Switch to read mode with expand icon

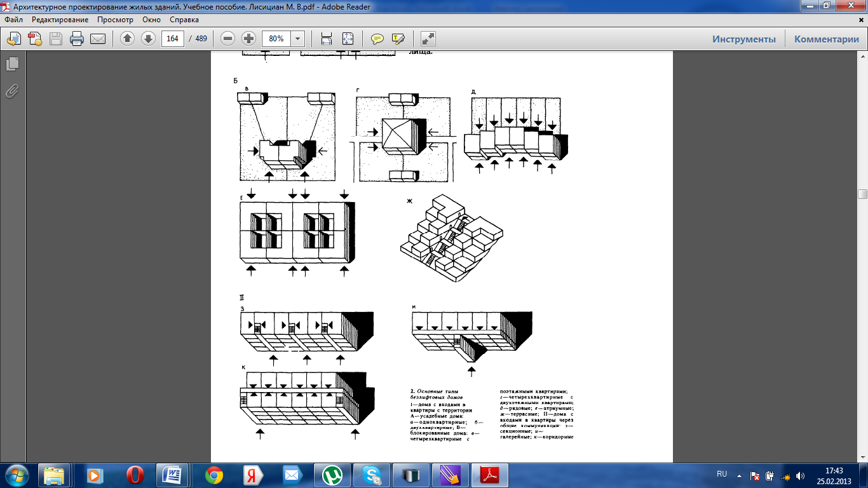(428, 39)
